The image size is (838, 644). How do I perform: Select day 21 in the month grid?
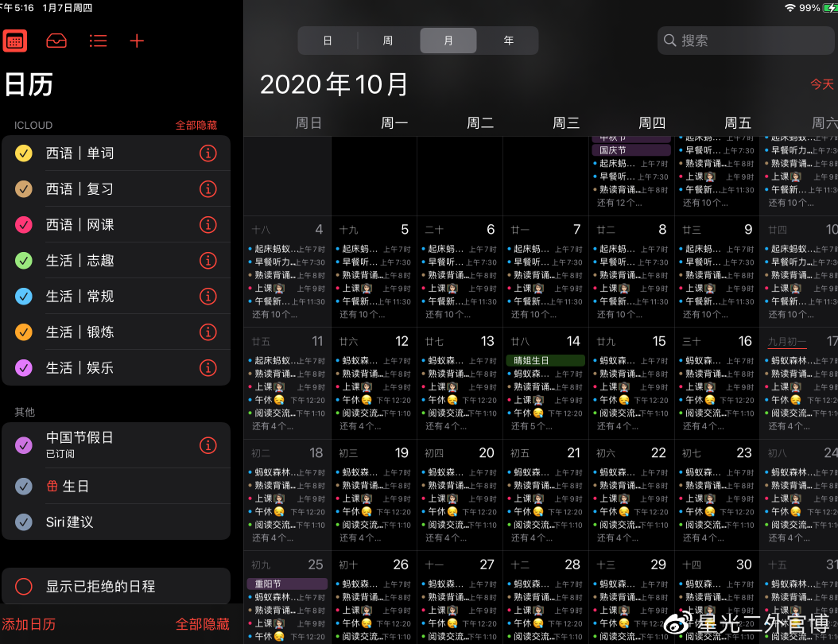(x=573, y=452)
